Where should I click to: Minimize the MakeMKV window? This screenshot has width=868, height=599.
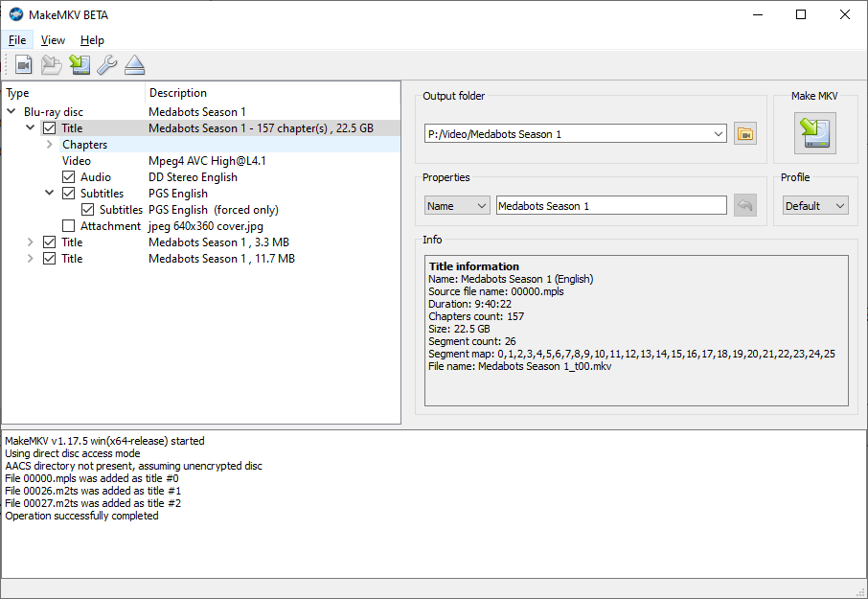[x=758, y=15]
